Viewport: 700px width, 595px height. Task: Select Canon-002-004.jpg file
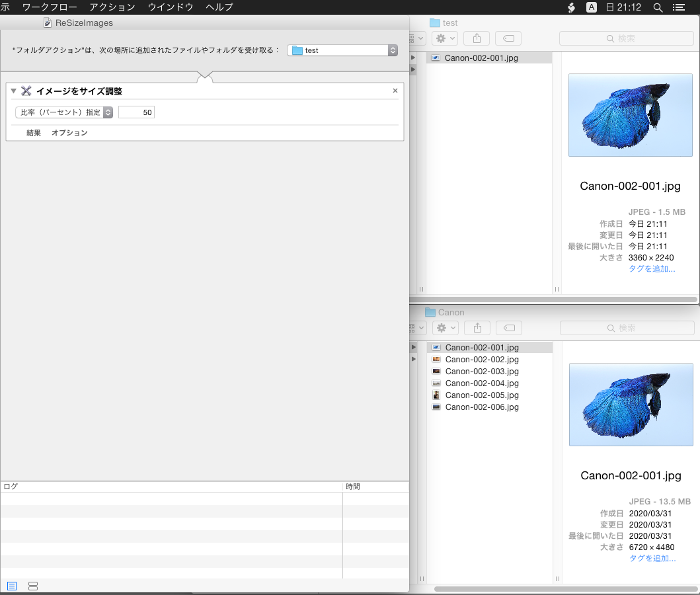coord(490,383)
